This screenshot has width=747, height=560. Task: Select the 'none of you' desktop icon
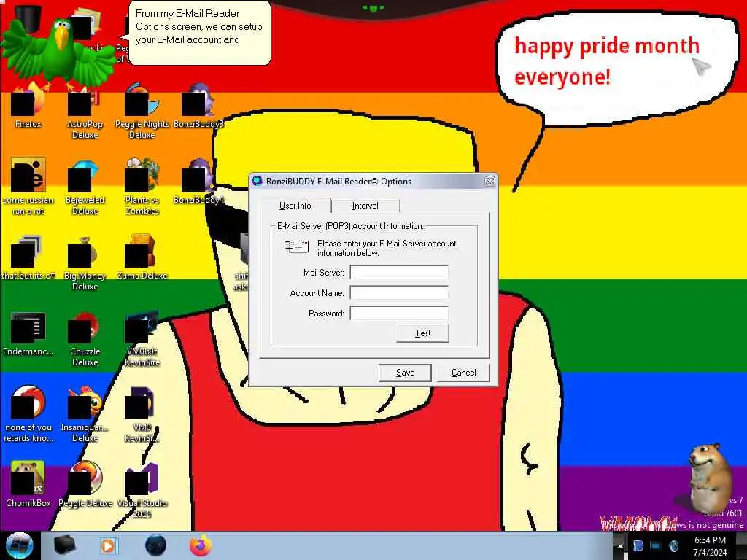[x=28, y=413]
